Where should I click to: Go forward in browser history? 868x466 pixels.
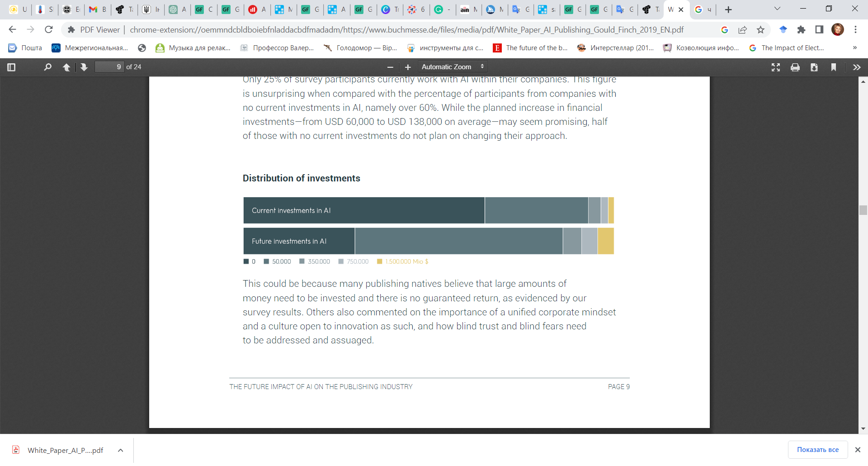(30, 29)
